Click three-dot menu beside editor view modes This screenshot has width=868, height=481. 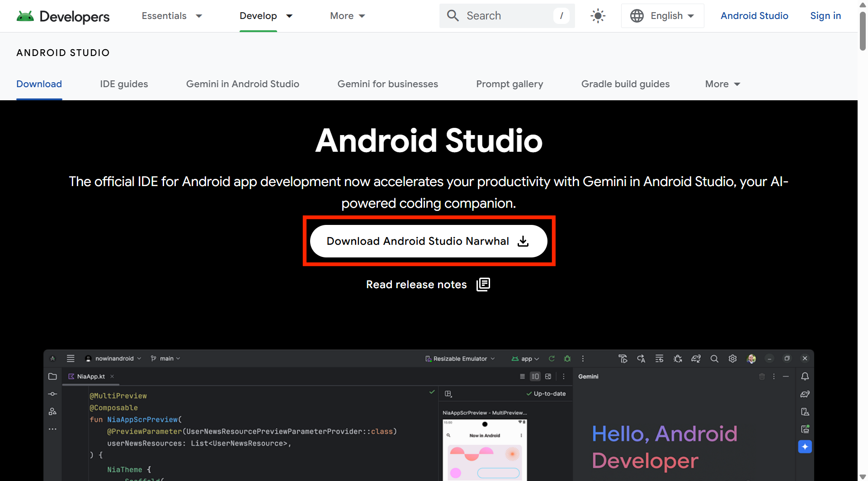pyautogui.click(x=563, y=376)
